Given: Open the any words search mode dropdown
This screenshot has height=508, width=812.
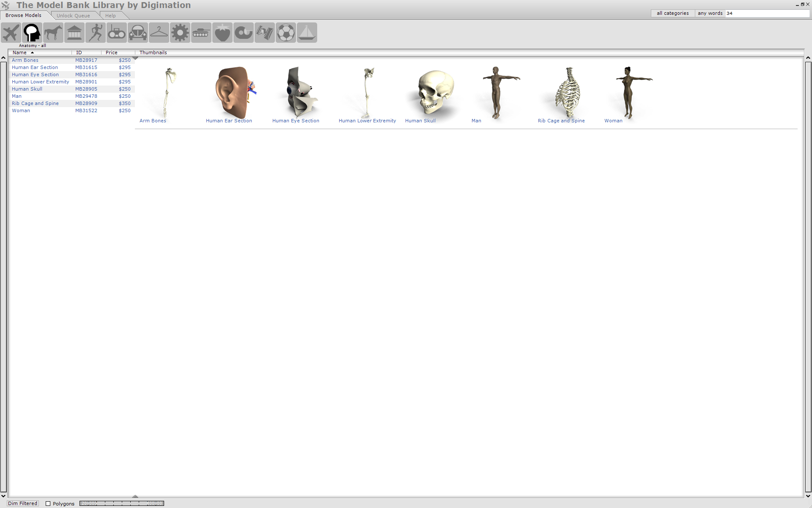Looking at the screenshot, I should point(710,13).
